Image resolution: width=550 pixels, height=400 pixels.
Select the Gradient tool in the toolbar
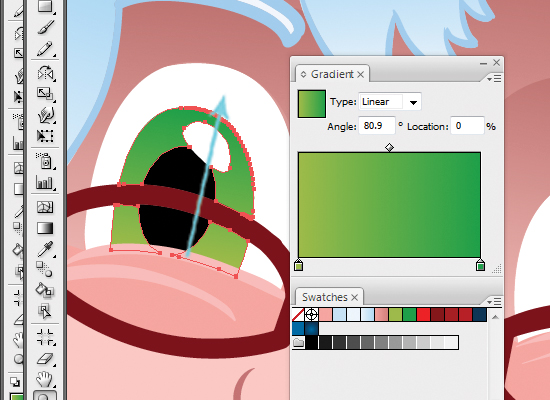coord(45,228)
